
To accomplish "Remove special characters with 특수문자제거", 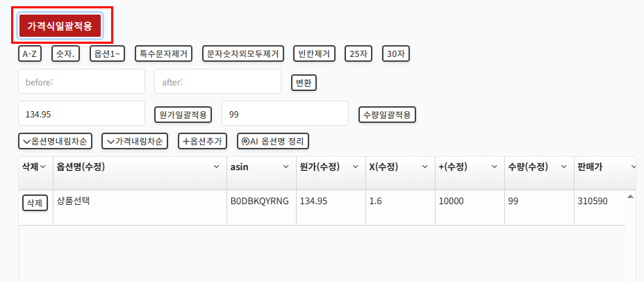I will tap(164, 53).
